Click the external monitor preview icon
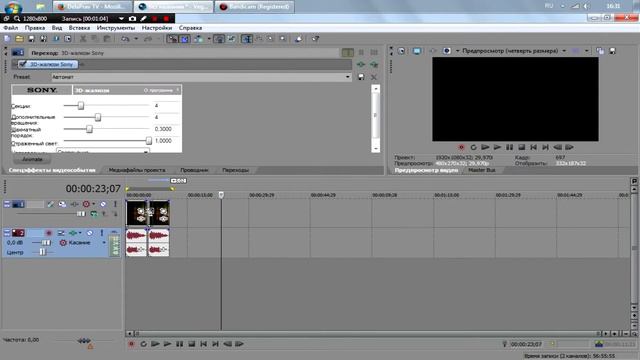 [x=417, y=51]
